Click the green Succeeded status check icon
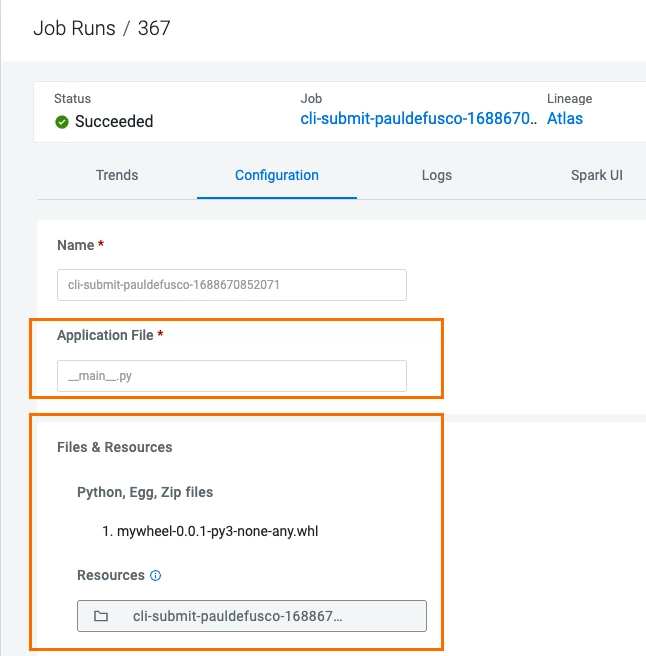The height and width of the screenshot is (656, 646). coord(62,122)
